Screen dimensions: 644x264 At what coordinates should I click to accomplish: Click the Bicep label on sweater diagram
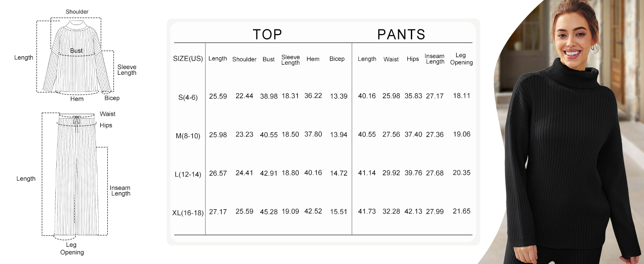click(x=112, y=98)
